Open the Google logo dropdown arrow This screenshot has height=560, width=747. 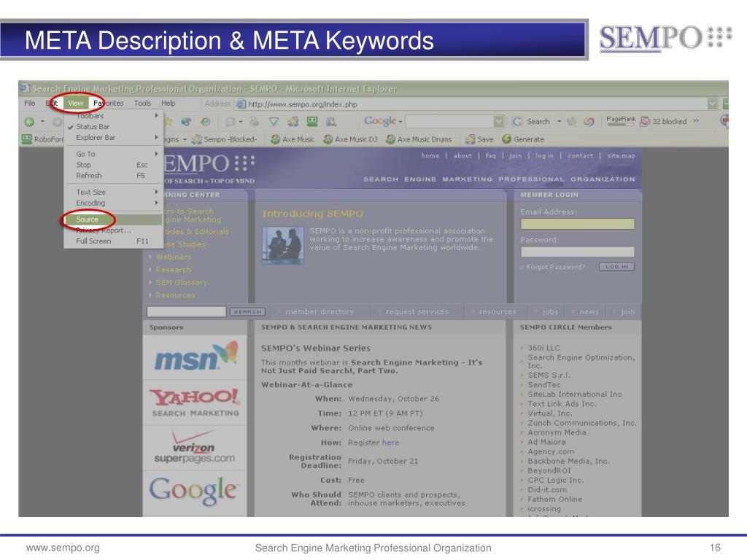pyautogui.click(x=400, y=122)
